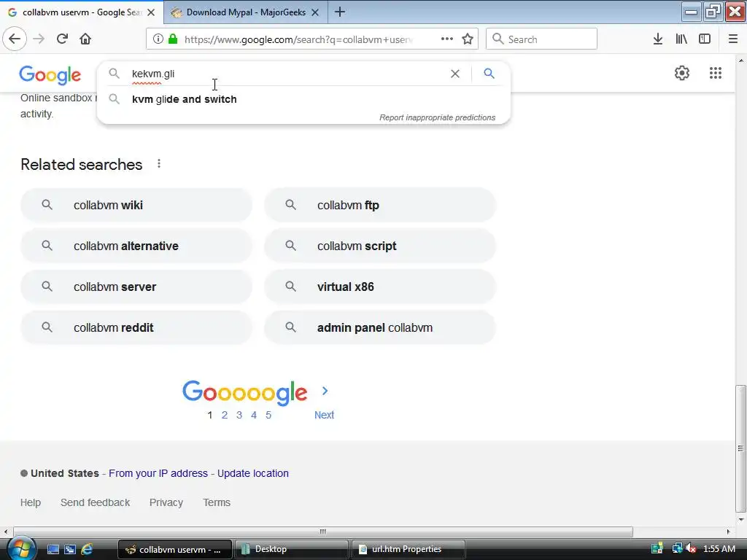Open Related searches more options dots
Viewport: 747px width, 560px height.
click(x=158, y=164)
